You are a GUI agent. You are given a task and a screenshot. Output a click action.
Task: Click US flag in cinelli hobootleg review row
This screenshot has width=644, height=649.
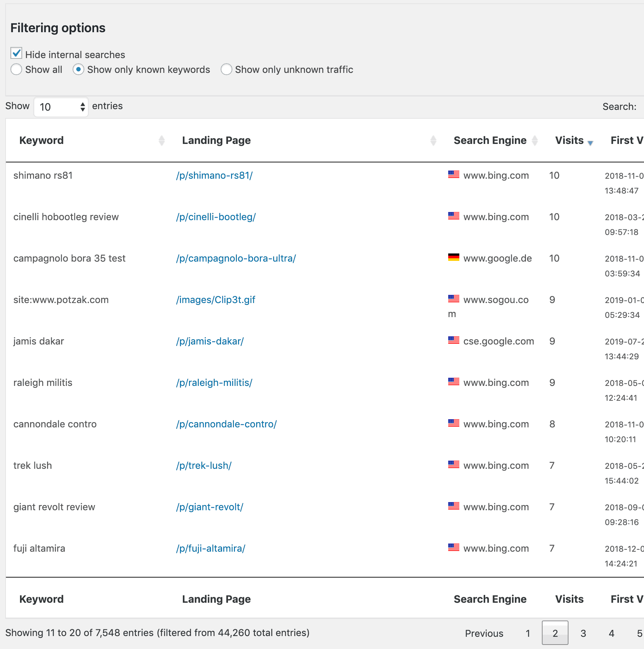click(x=453, y=216)
